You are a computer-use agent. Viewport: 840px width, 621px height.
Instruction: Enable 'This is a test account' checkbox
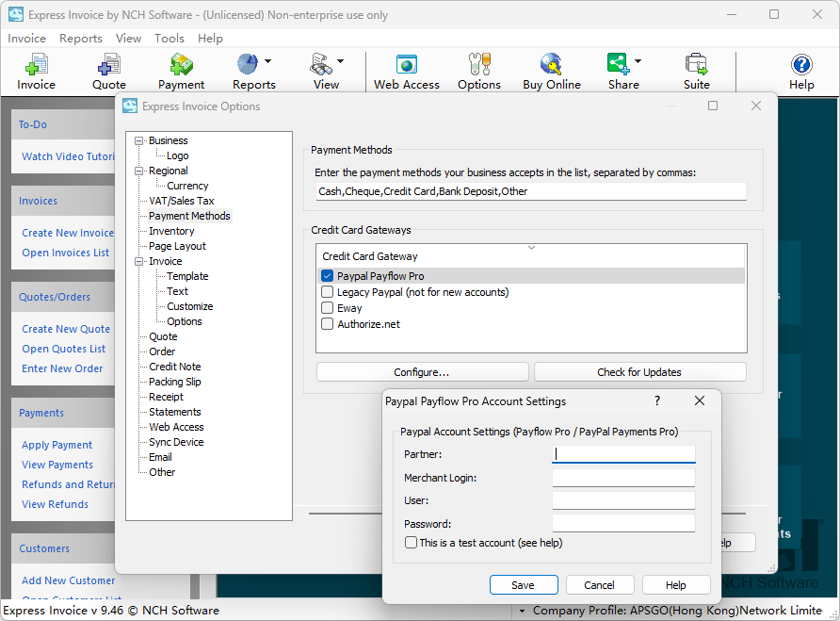click(x=411, y=542)
